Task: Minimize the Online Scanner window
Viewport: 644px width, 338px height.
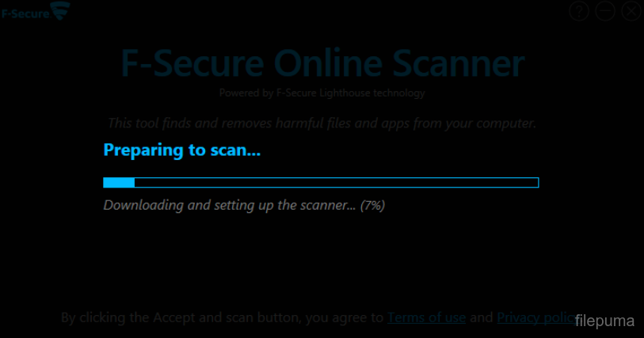Action: coord(605,11)
